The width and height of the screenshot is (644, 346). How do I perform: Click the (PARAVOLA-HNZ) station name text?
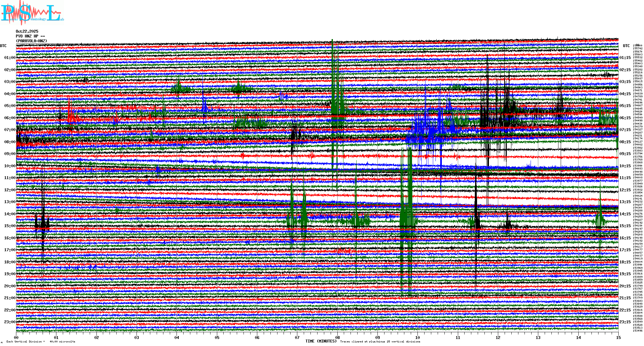coord(31,41)
